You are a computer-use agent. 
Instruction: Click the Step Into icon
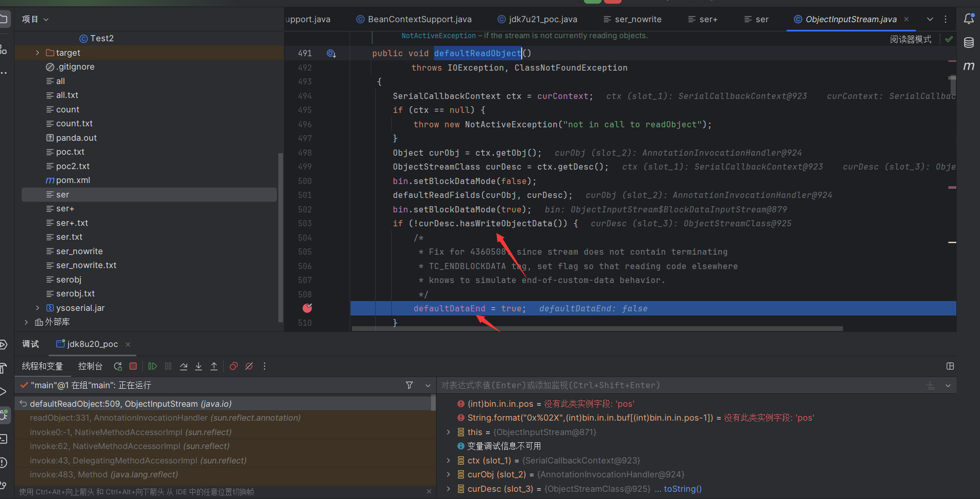198,366
